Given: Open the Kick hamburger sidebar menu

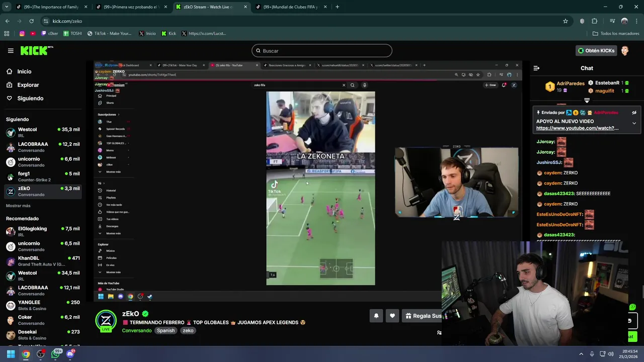Looking at the screenshot, I should [11, 51].
